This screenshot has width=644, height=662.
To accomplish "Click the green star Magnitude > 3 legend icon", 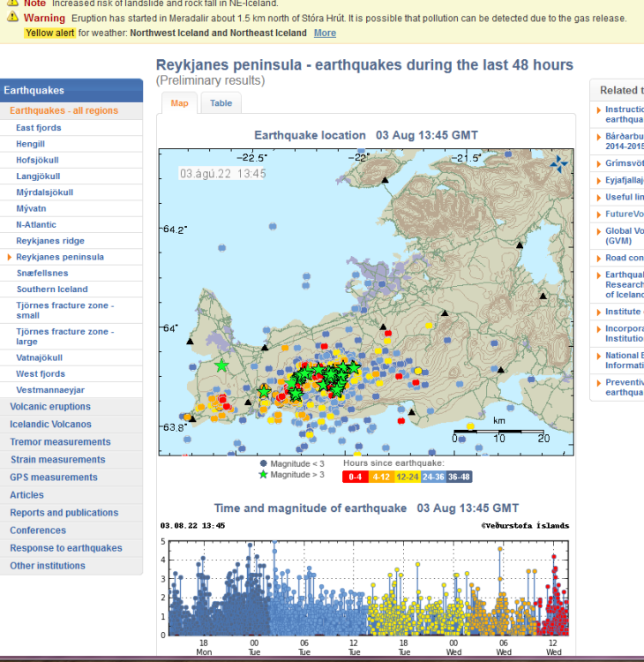I will [262, 475].
